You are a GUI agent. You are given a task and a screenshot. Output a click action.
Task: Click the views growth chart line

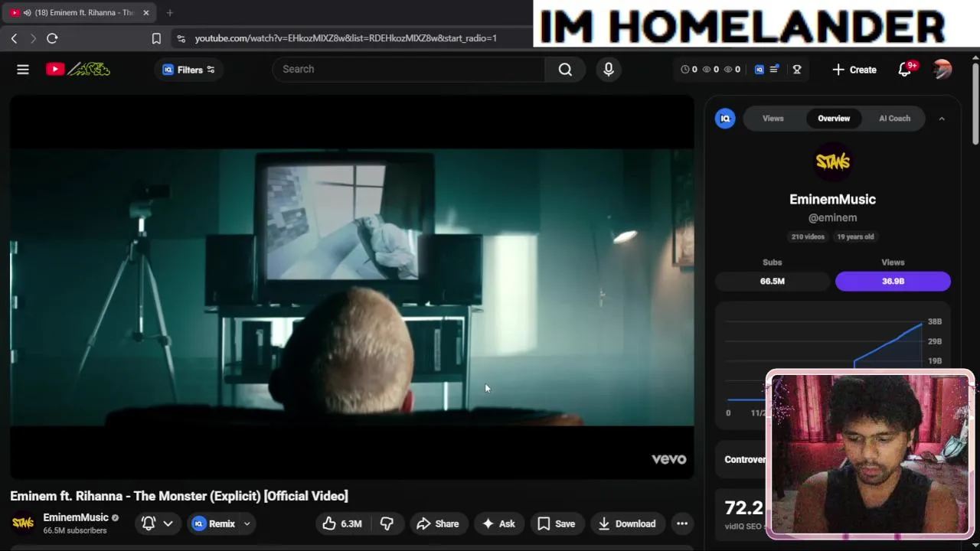pos(888,344)
